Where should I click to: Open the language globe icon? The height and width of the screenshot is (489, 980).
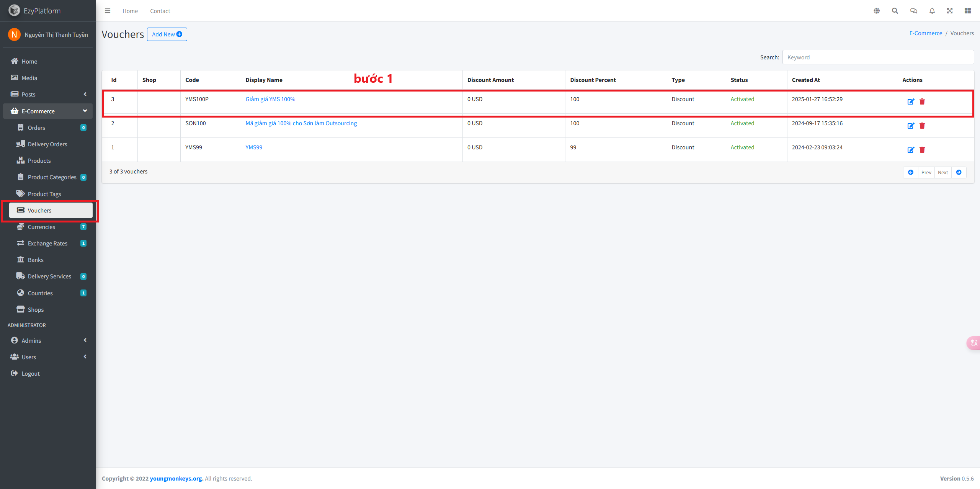pos(877,11)
